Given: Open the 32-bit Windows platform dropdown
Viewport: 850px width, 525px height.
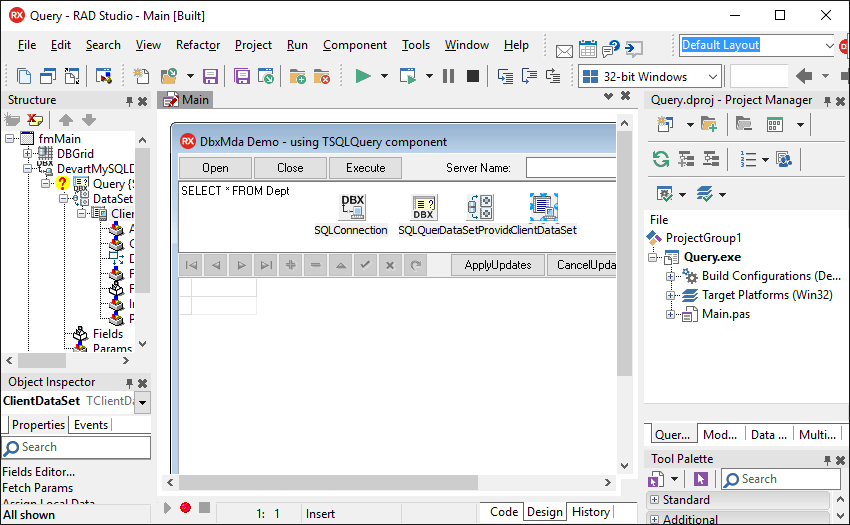Looking at the screenshot, I should [713, 77].
